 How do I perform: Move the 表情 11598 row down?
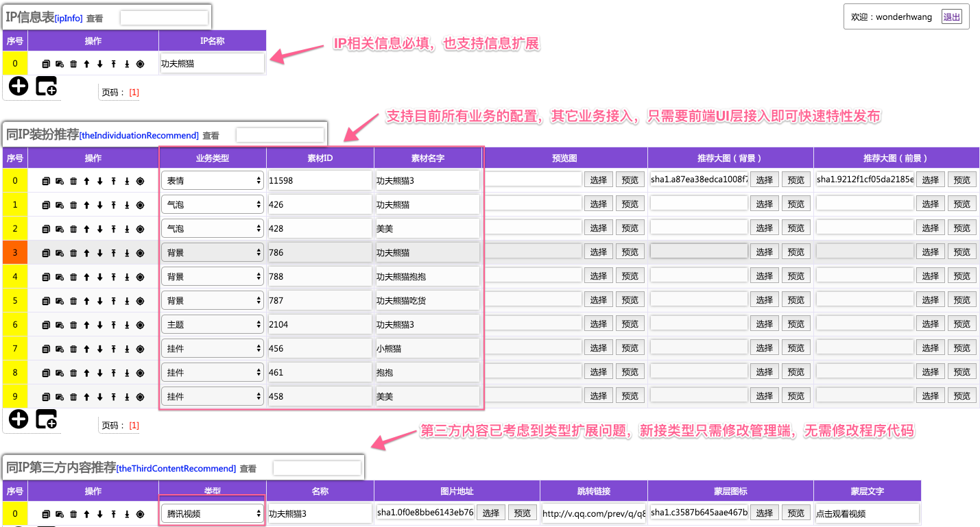pyautogui.click(x=99, y=179)
